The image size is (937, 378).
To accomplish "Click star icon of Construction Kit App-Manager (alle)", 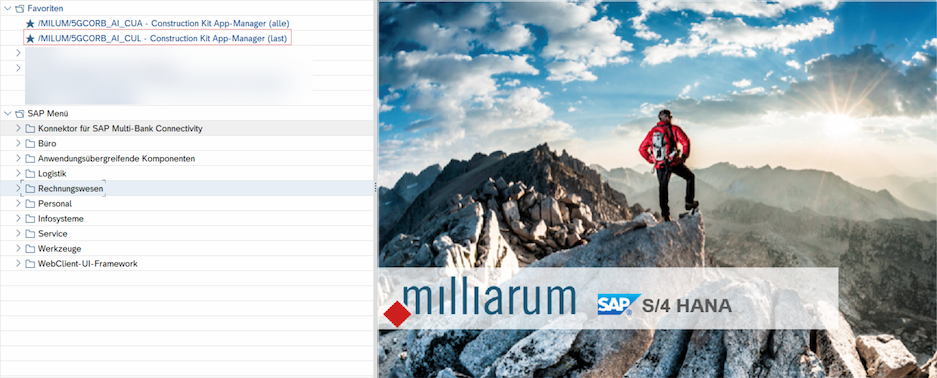I will [x=30, y=23].
